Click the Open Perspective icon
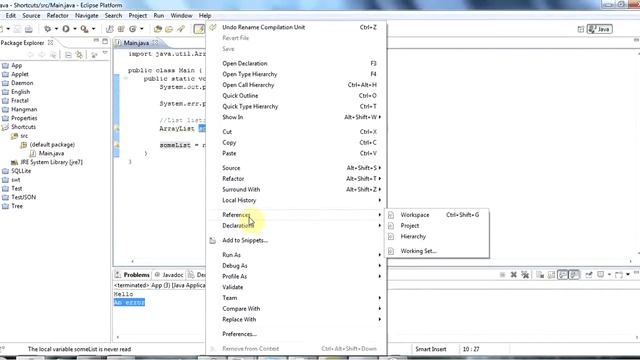640x360 pixels. click(x=581, y=29)
